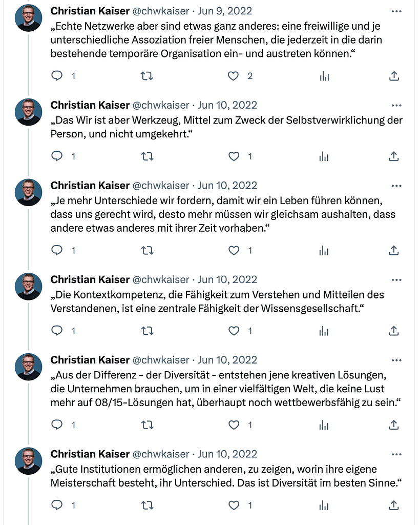Click avatar on 'Aus der Differenz' tweet

(x=28, y=367)
